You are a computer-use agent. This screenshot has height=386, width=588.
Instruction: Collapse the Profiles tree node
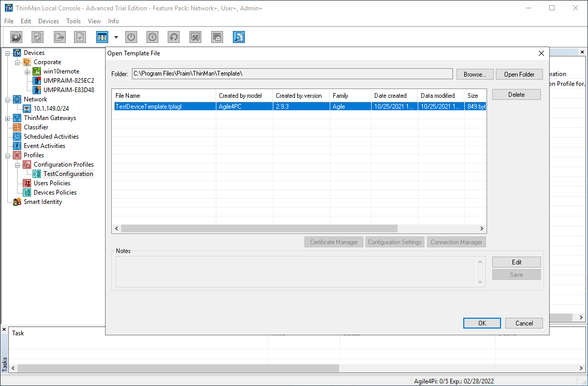pos(7,156)
